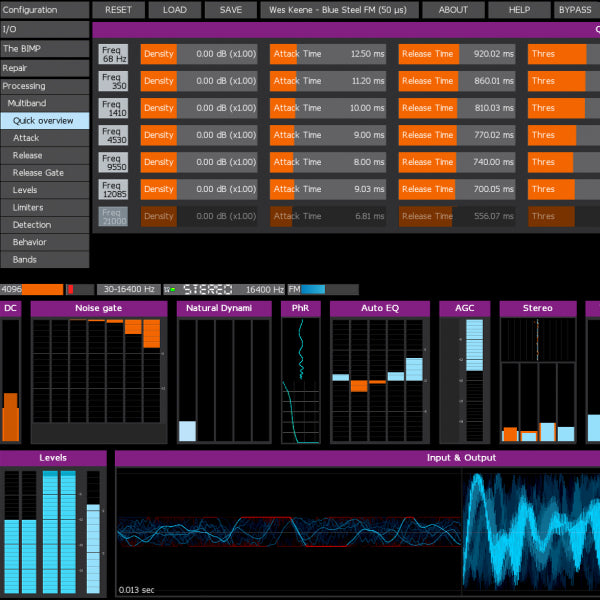
Task: Load a preset with the LOAD button
Action: point(174,10)
